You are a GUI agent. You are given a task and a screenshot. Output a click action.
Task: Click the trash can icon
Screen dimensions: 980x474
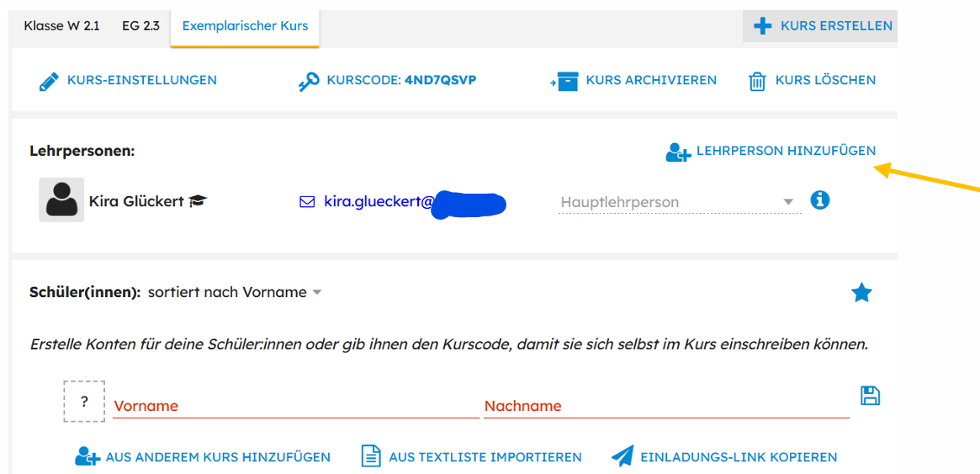click(757, 82)
